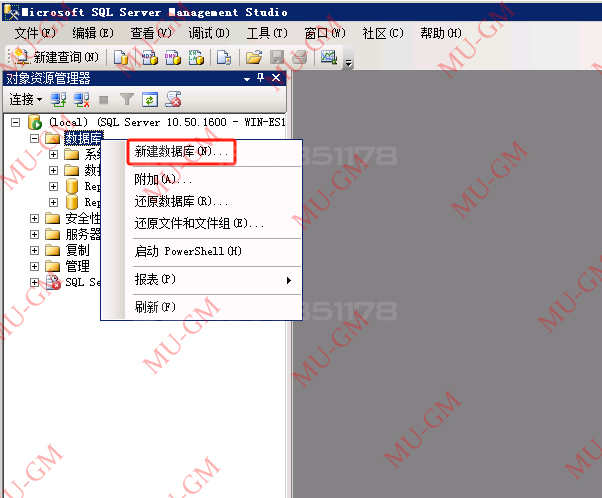Click the 复制 folder icon
This screenshot has width=602, height=498.
[53, 250]
